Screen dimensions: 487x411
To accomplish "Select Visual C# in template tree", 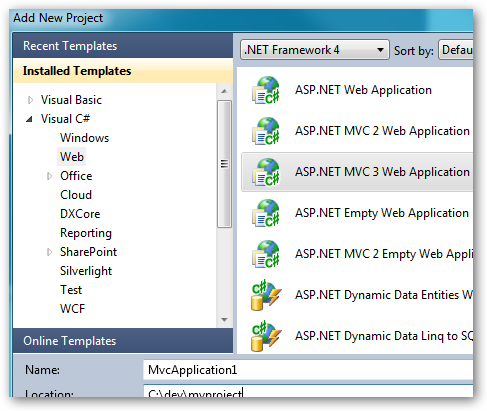I will (65, 119).
